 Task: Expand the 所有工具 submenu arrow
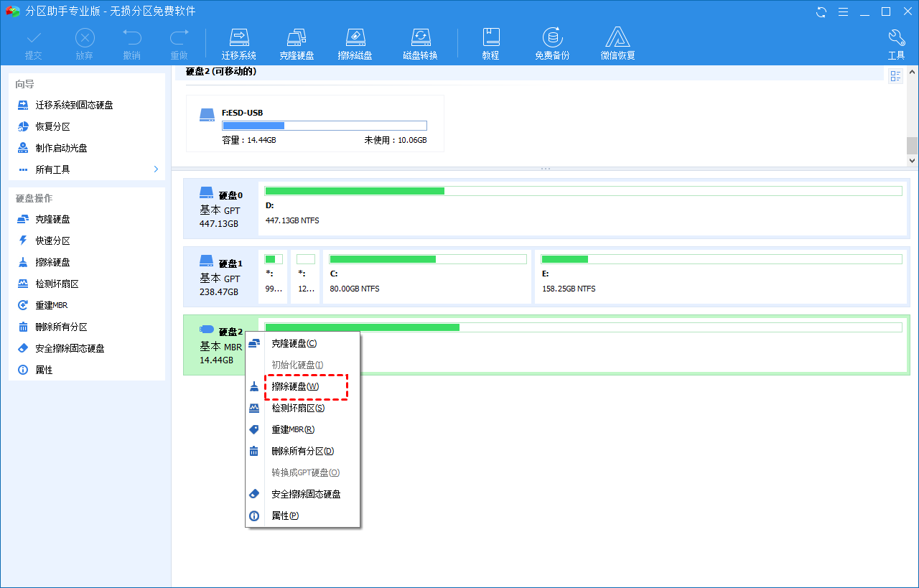click(x=156, y=169)
